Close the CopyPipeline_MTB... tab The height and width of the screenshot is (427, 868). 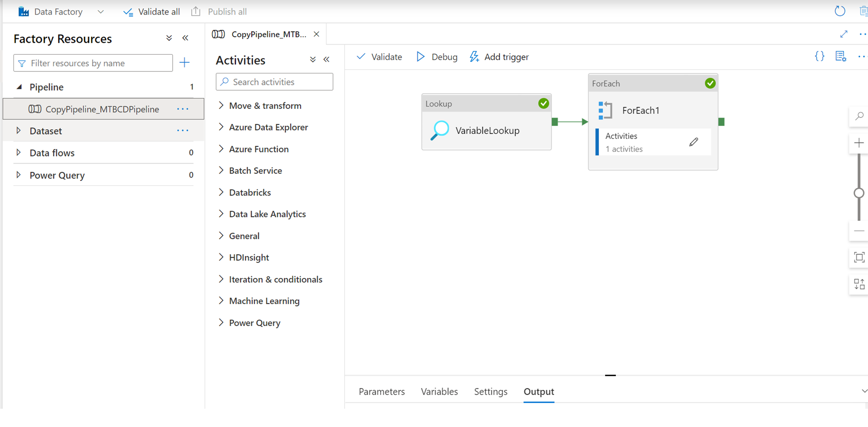coord(316,34)
